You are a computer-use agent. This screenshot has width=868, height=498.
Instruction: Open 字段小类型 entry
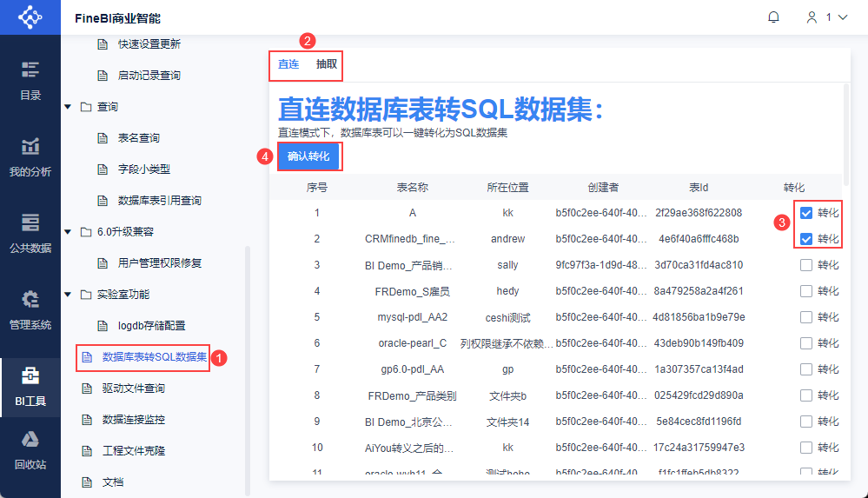tap(144, 169)
